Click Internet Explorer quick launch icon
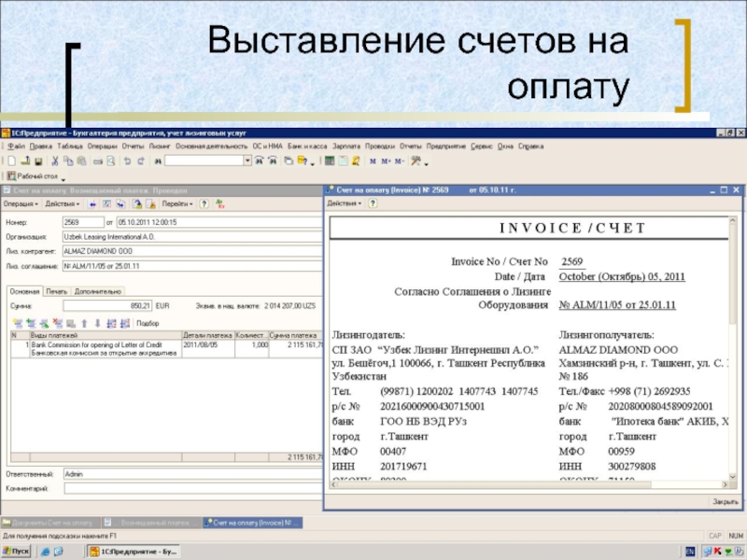The image size is (747, 560). pyautogui.click(x=45, y=552)
